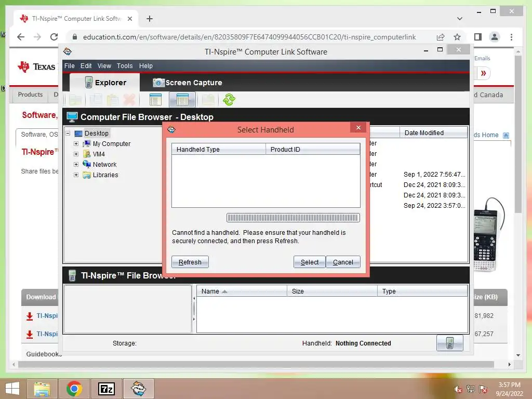Open the Tools menu
This screenshot has height=399, width=532.
click(125, 66)
